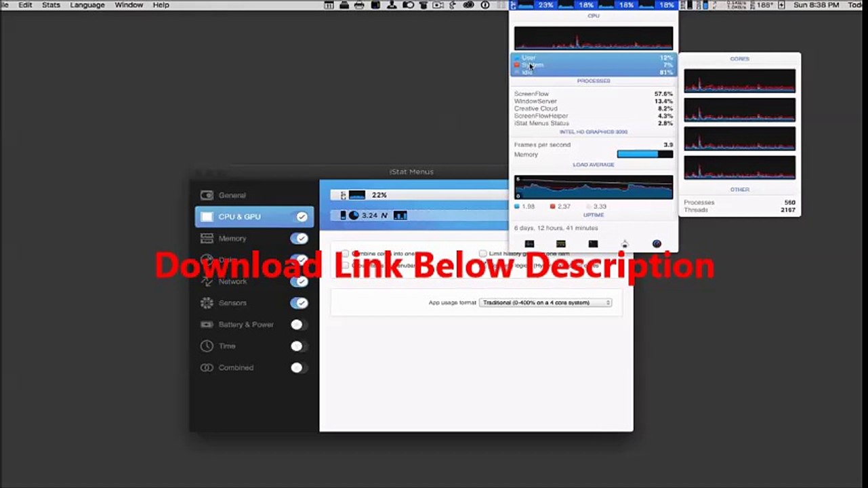Click the 1.98 load average value
Image resolution: width=868 pixels, height=488 pixels.
529,207
